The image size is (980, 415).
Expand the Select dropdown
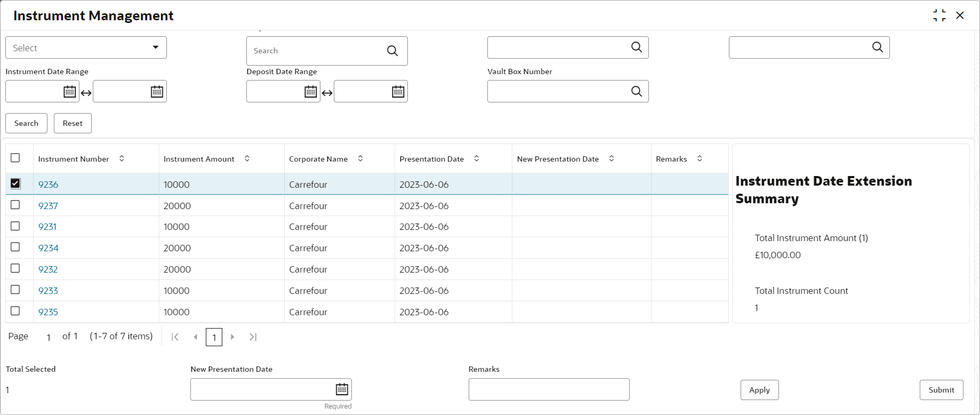click(86, 47)
